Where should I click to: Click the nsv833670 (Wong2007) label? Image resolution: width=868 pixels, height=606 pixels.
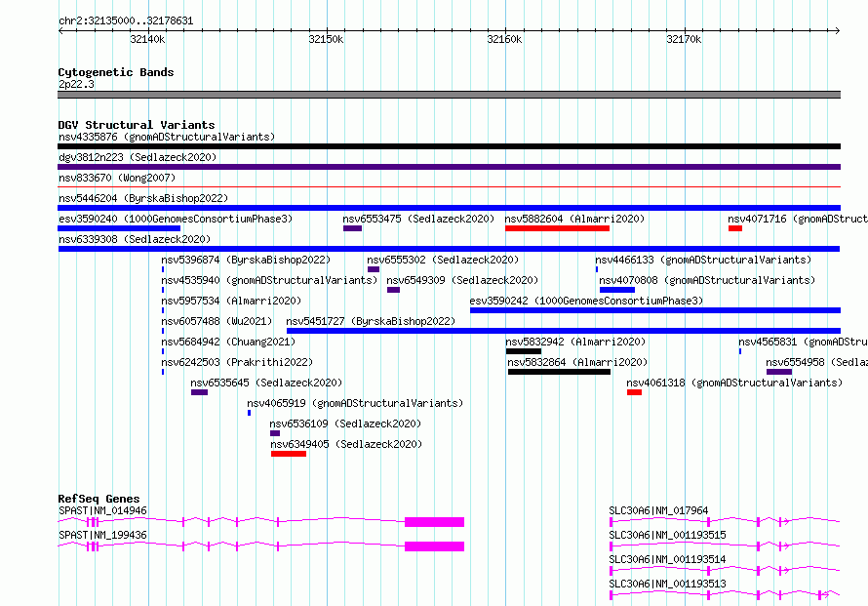tap(117, 178)
